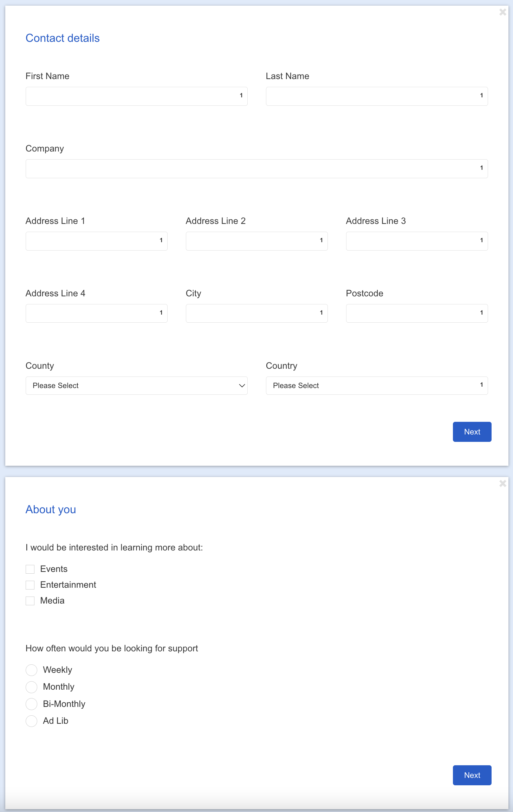Click the autofill icon in City field
This screenshot has height=812, width=513.
tap(321, 313)
